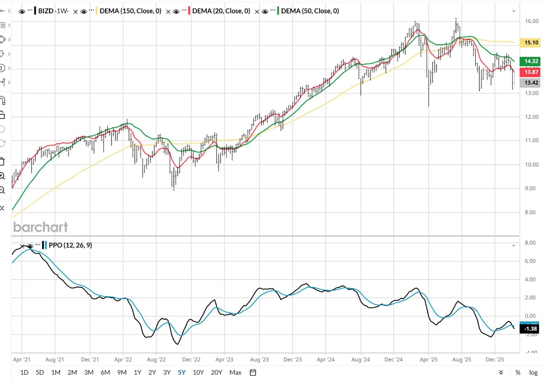
Task: Collapse the legend with top-right chevron
Action: (x=513, y=11)
